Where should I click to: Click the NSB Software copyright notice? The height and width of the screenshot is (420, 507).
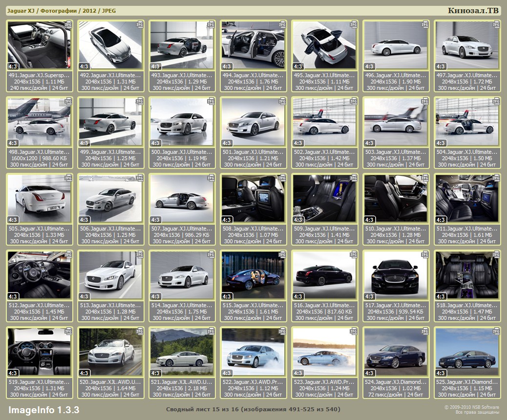pos(471,409)
